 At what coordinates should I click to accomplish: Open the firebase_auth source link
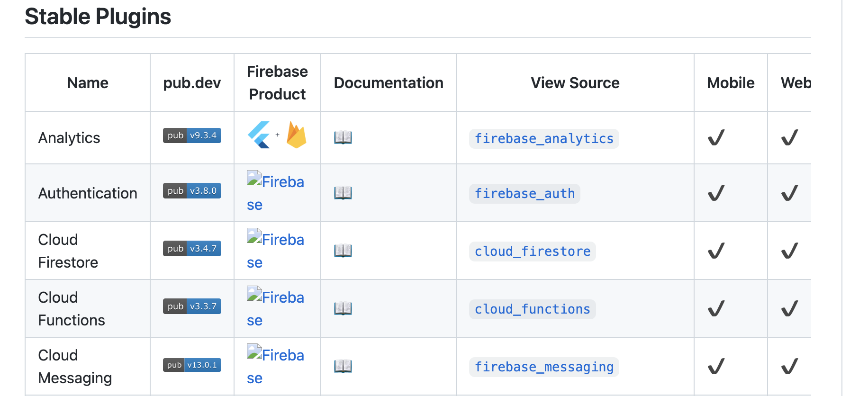524,194
